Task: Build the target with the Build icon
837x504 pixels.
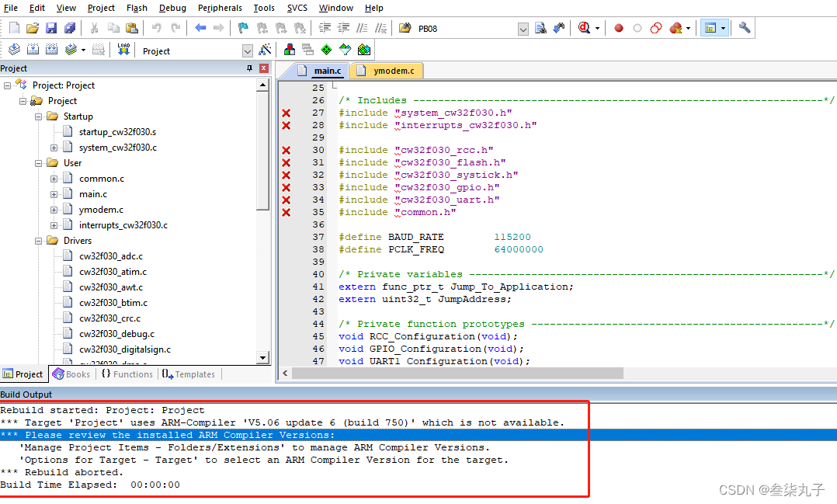Action: click(x=33, y=49)
